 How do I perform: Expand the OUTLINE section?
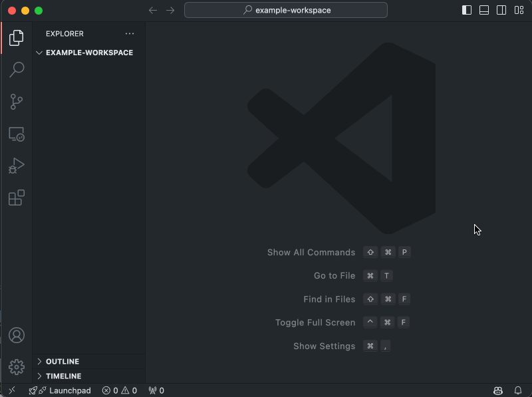point(89,361)
